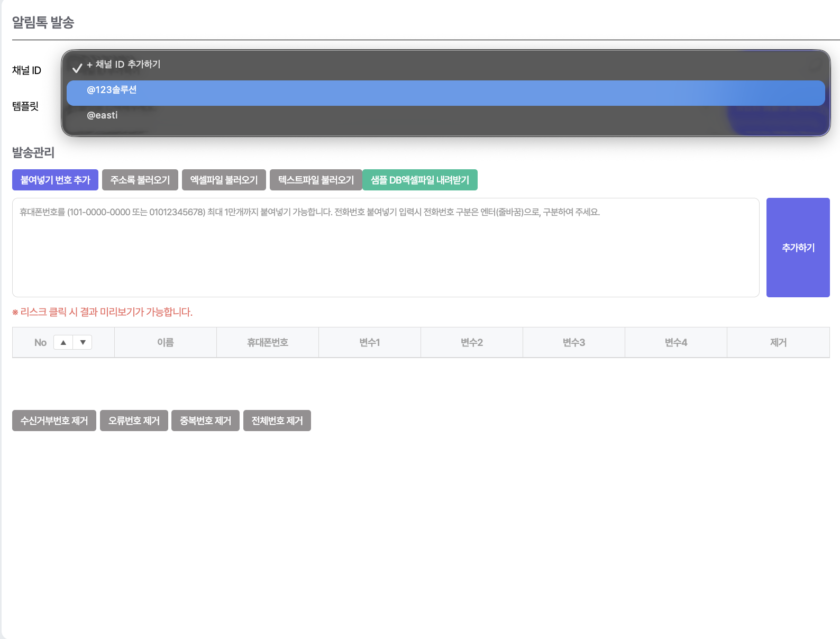Click the 엑셀파일 불러오기 button
Image resolution: width=840 pixels, height=639 pixels.
[x=224, y=180]
